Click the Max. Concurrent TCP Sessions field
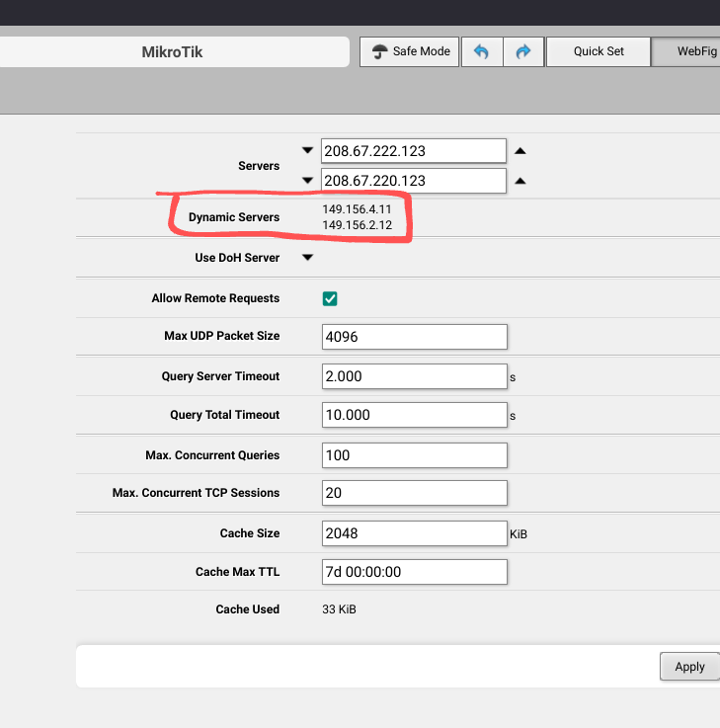Screen dimensions: 720x728 pos(415,493)
